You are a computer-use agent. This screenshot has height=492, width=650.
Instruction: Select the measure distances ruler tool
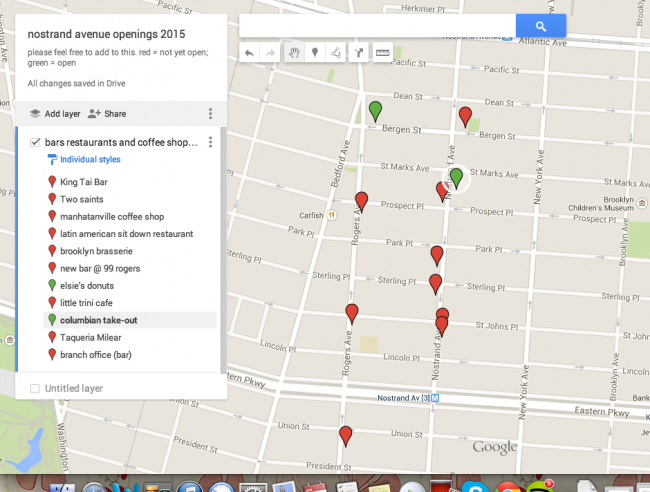click(x=382, y=53)
